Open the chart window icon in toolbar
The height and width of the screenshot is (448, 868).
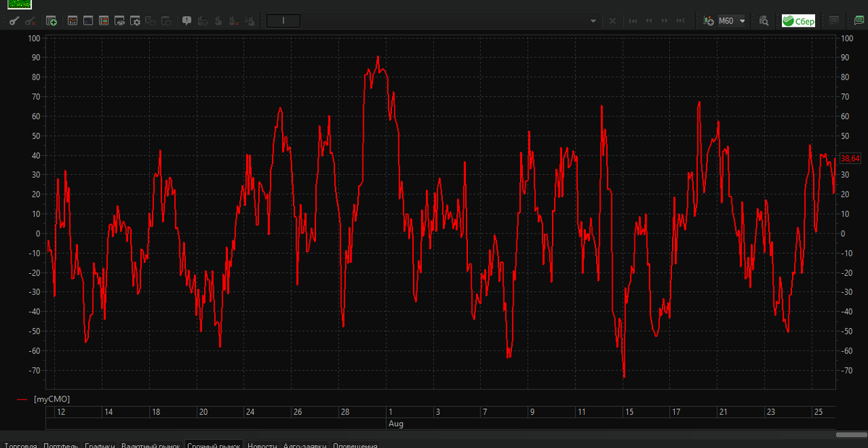(x=72, y=21)
